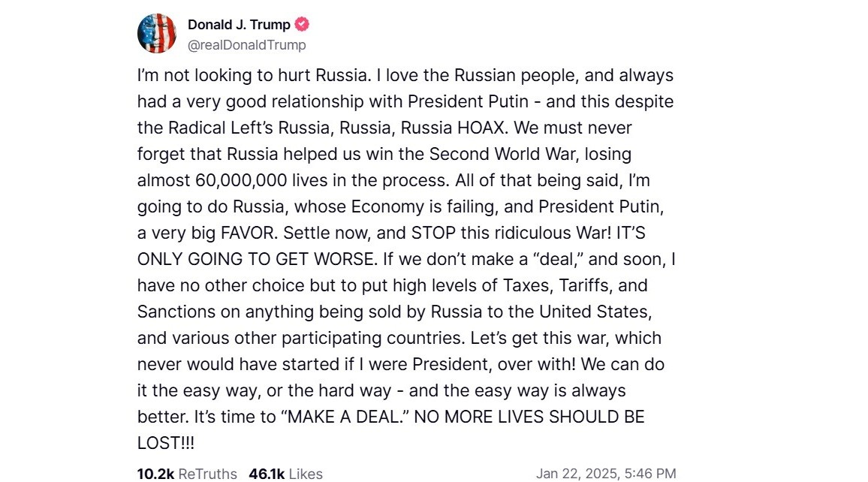Open the @realDonaldTrump handle link
This screenshot has width=868, height=482.
point(247,45)
